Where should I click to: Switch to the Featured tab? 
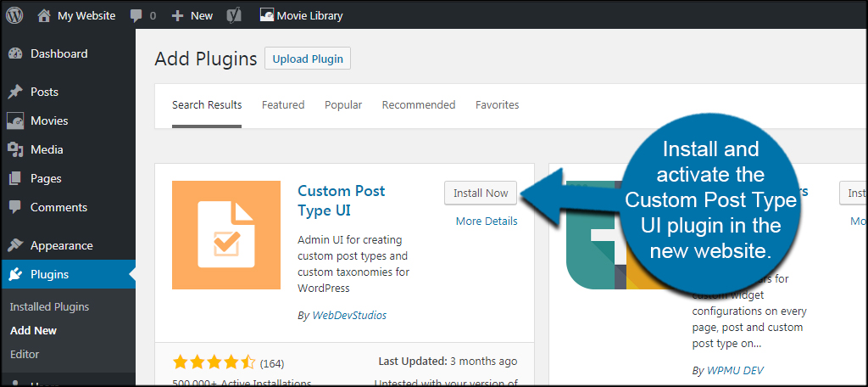click(x=283, y=104)
